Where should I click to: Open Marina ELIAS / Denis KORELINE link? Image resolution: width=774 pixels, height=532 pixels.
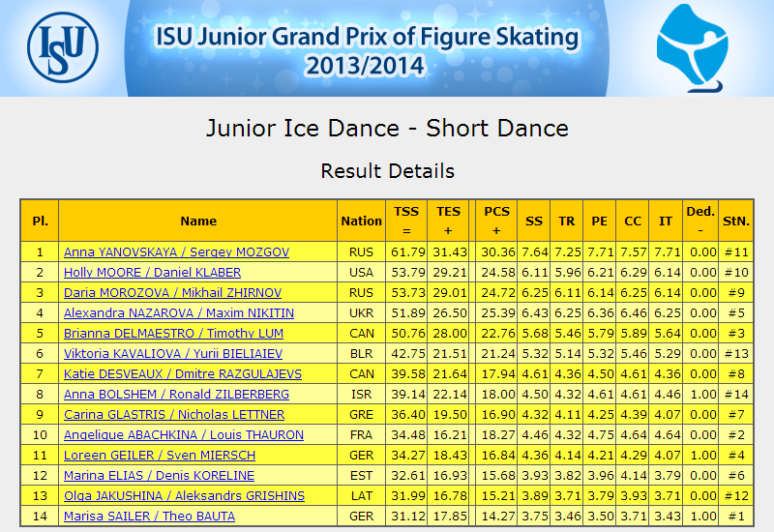coord(159,475)
